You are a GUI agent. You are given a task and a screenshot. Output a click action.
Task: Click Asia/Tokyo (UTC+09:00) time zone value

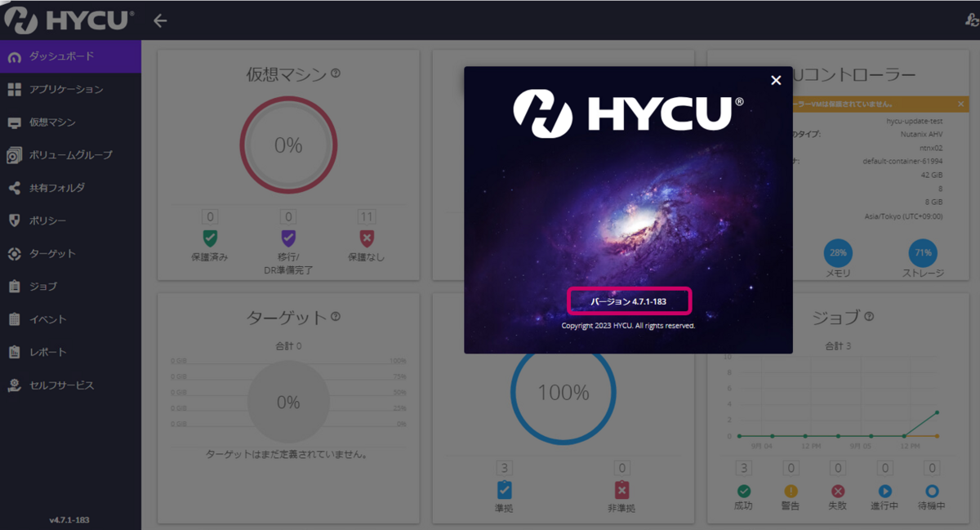tap(904, 216)
